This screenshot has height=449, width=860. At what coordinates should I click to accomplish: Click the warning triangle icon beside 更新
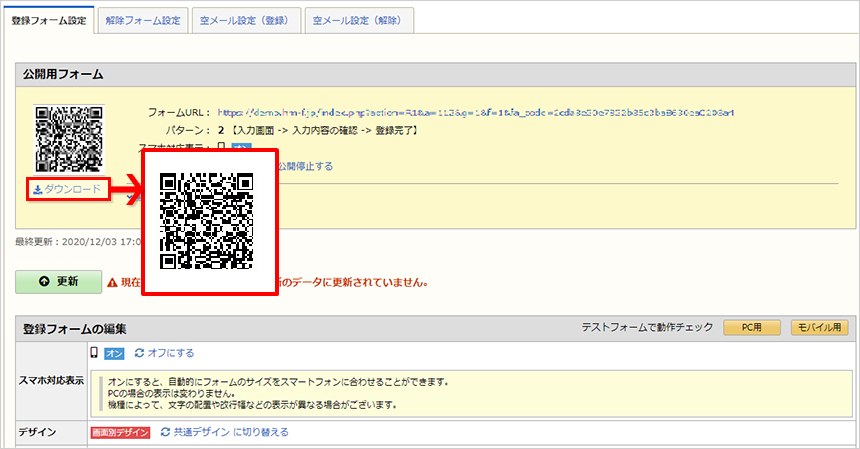[x=112, y=282]
